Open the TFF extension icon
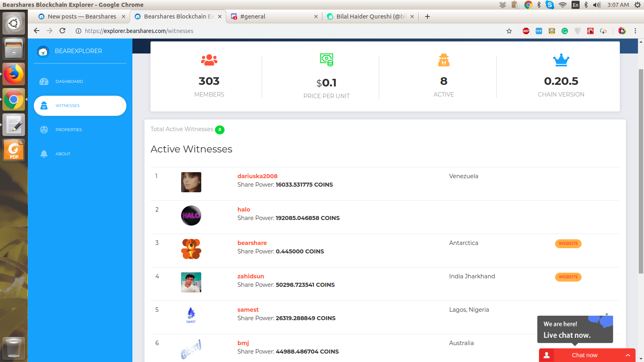The image size is (644, 362). [x=539, y=31]
